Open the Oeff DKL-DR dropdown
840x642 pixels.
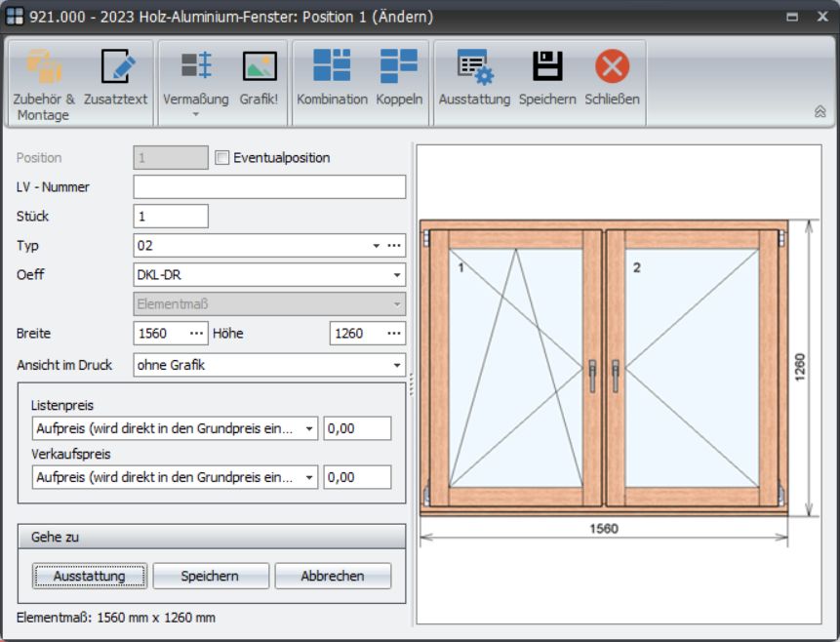point(397,275)
